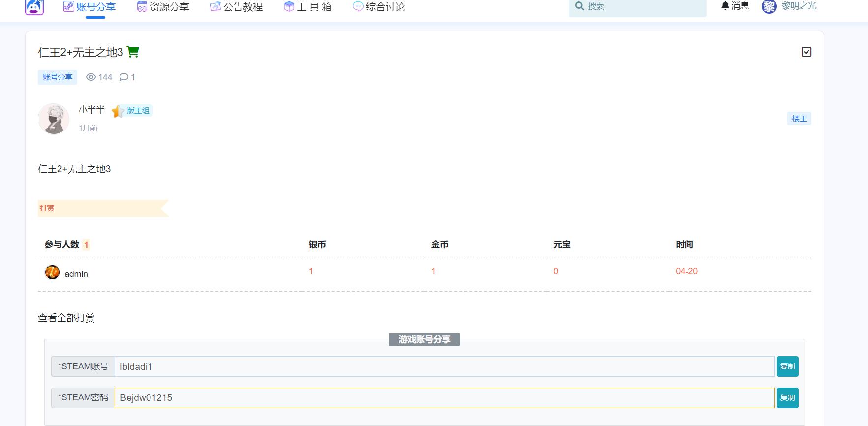Open admin user link
The image size is (868, 426).
76,274
